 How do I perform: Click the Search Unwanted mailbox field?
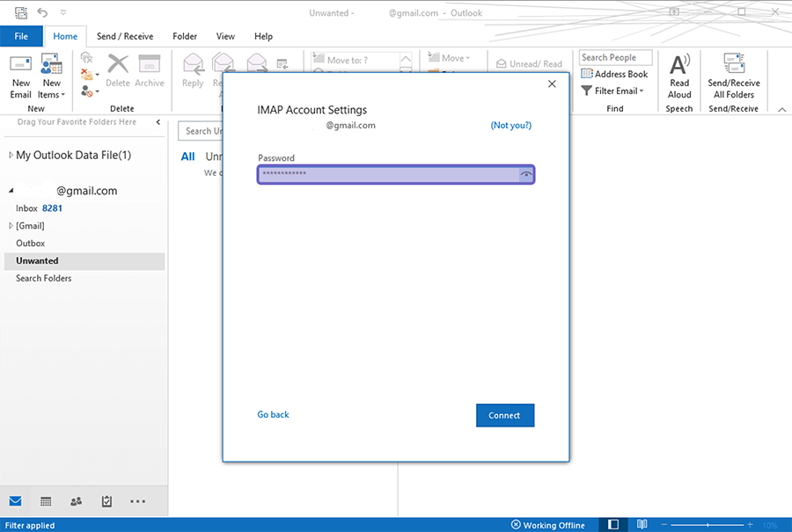click(201, 131)
